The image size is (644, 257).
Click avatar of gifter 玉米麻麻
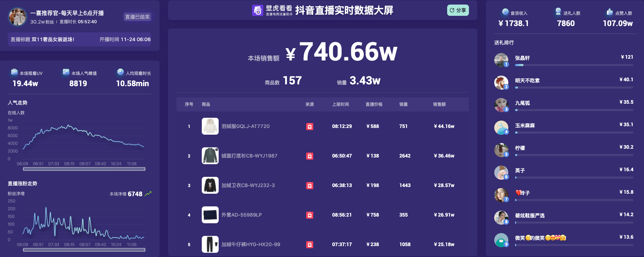(501, 128)
